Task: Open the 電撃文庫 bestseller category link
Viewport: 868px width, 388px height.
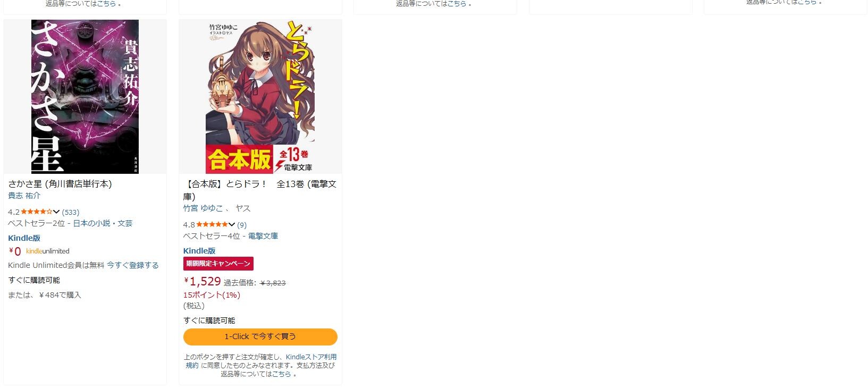Action: 263,236
